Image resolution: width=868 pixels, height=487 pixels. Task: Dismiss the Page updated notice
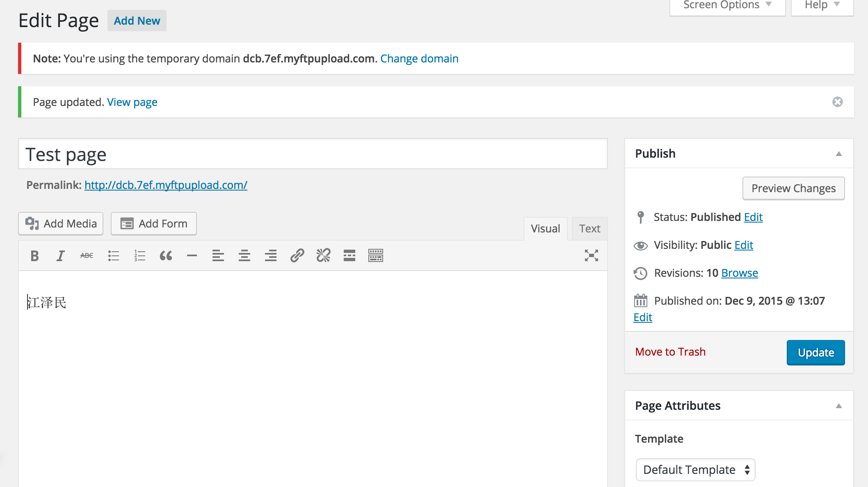click(837, 102)
